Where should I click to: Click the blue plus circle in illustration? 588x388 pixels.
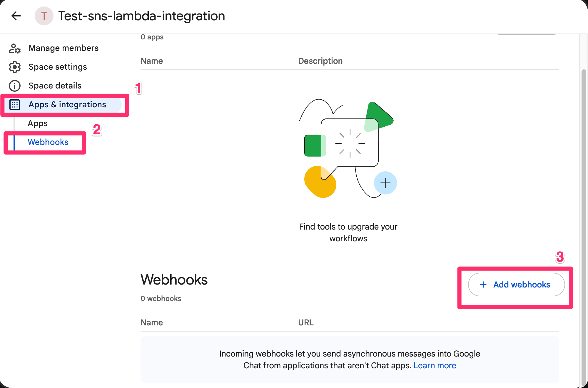pos(385,183)
